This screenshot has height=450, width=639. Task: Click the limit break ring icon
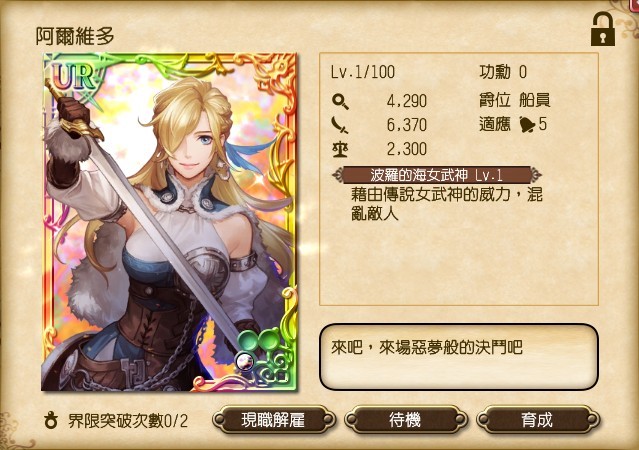click(x=51, y=420)
